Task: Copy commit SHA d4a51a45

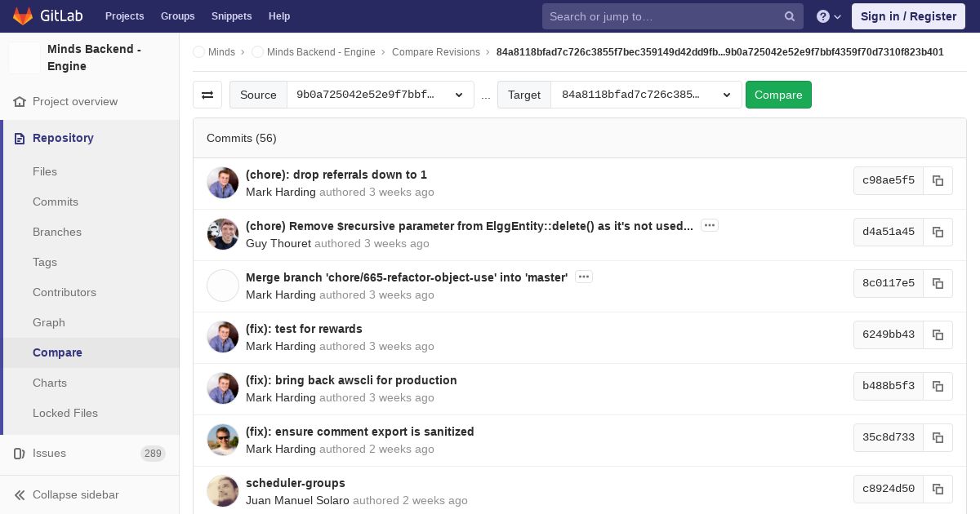Action: pos(938,232)
